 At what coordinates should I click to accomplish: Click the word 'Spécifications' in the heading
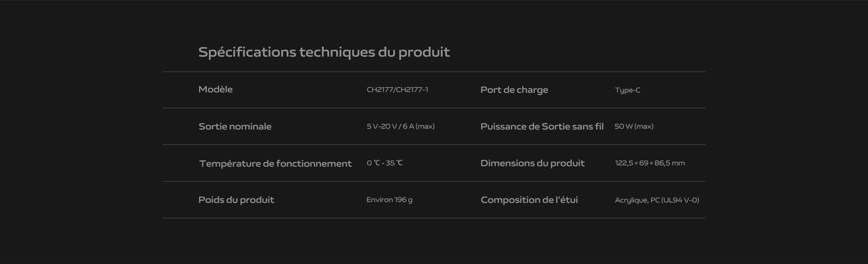247,53
